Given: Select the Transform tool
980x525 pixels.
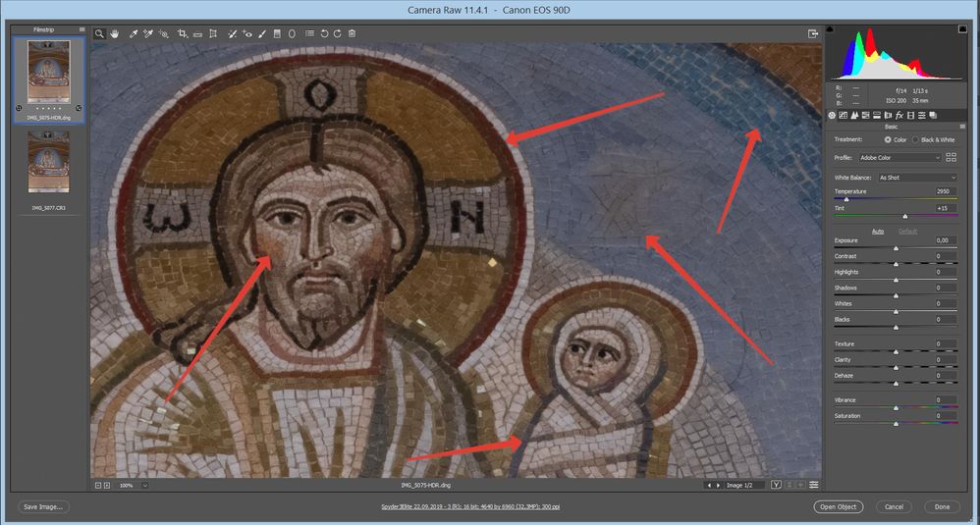Looking at the screenshot, I should point(213,33).
